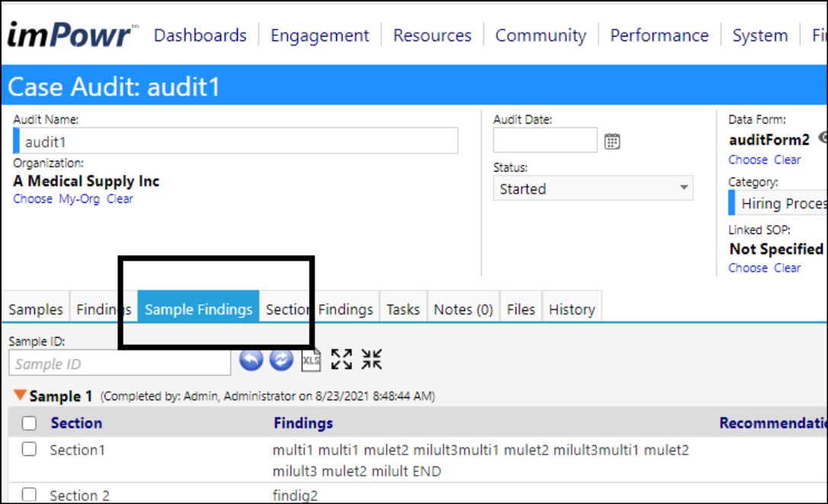Click Choose under Organization
828x504 pixels.
pos(33,199)
